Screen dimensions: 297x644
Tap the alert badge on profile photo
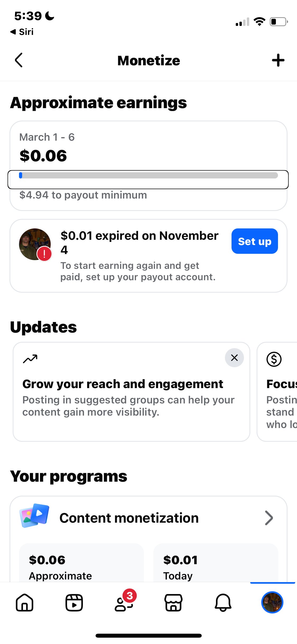tap(44, 254)
